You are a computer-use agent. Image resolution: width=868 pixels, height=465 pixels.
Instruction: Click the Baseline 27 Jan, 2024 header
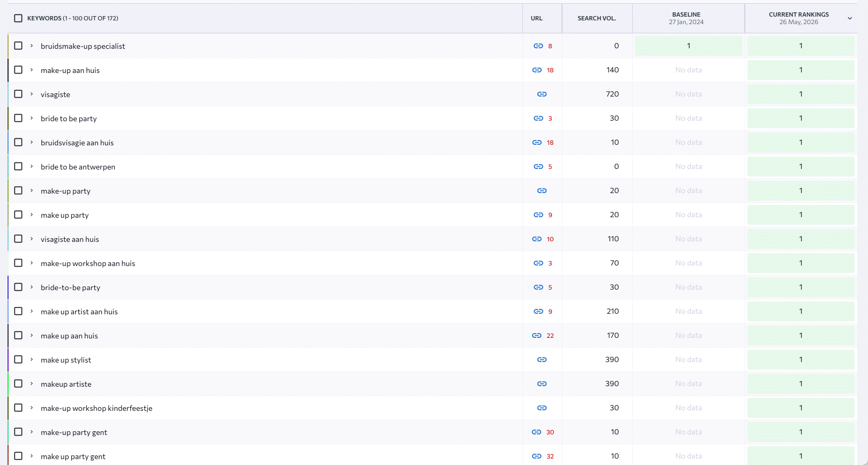coord(686,18)
